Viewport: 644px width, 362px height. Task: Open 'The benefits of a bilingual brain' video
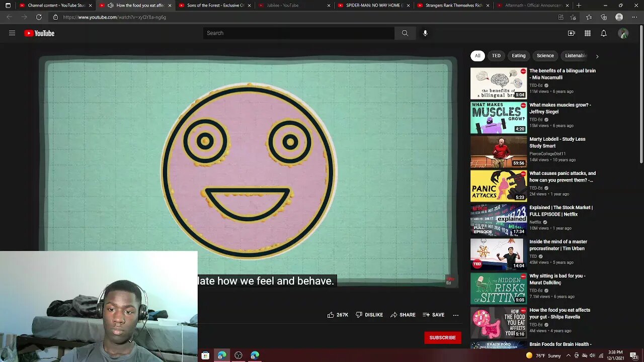tap(562, 74)
